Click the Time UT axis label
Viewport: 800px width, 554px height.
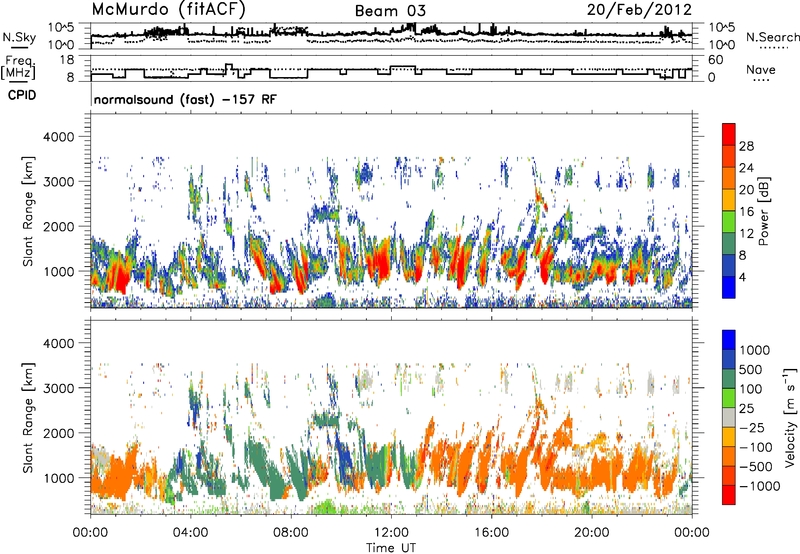[391, 548]
